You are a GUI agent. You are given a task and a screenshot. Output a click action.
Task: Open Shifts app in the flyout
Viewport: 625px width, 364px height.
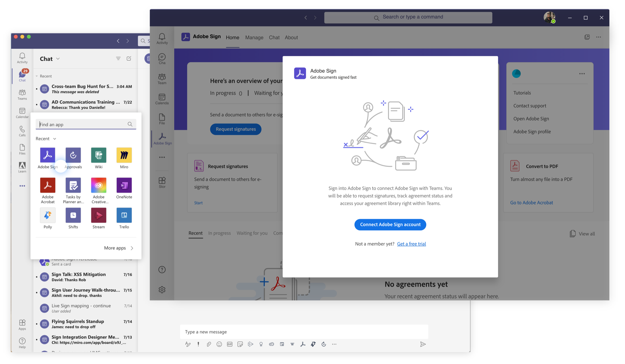pyautogui.click(x=73, y=218)
